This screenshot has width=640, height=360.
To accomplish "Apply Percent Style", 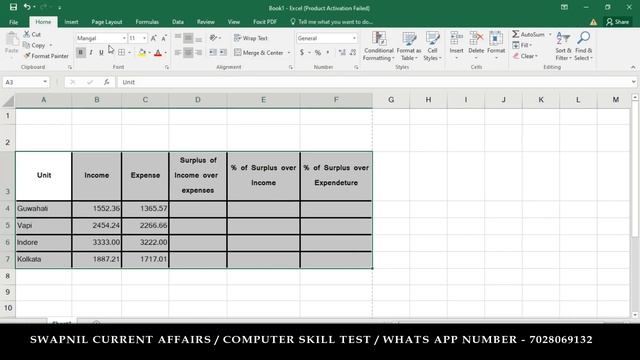I will pyautogui.click(x=318, y=53).
